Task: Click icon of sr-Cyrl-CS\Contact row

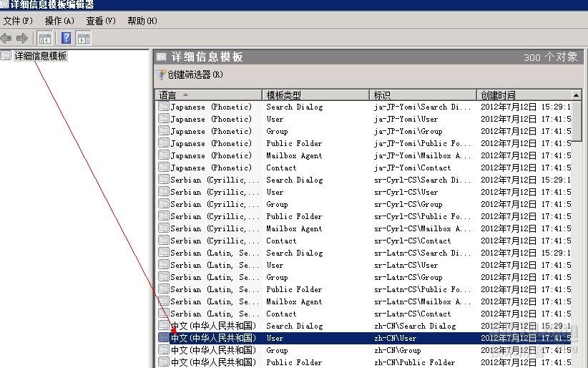Action: pyautogui.click(x=163, y=240)
